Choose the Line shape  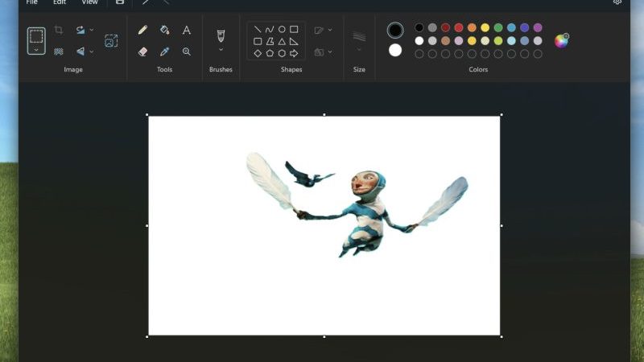[258, 29]
